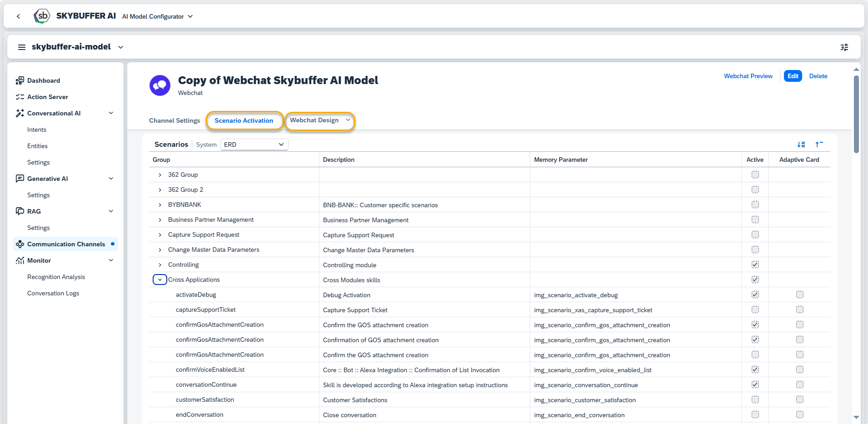868x424 pixels.
Task: Click the Webchat Preview link
Action: pyautogui.click(x=748, y=76)
